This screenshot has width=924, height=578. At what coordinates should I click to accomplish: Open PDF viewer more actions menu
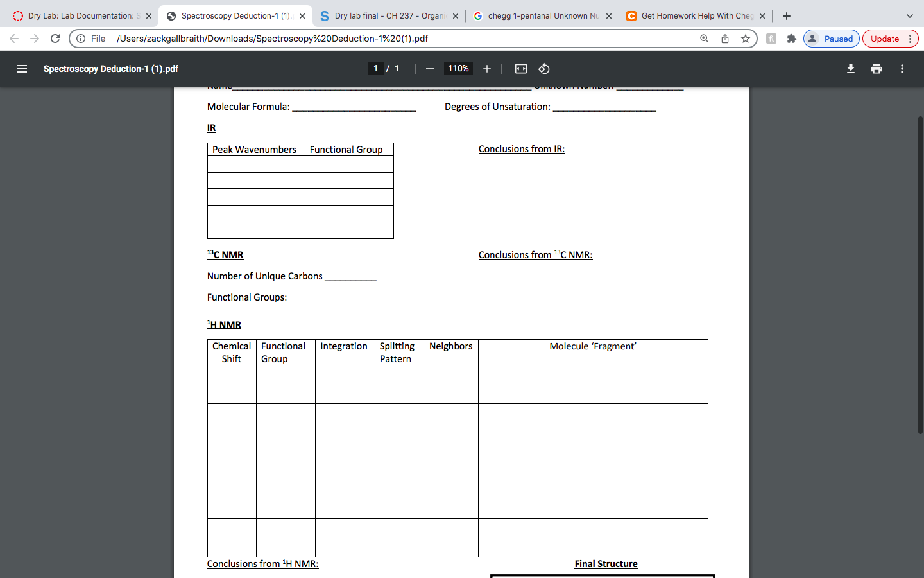point(902,69)
